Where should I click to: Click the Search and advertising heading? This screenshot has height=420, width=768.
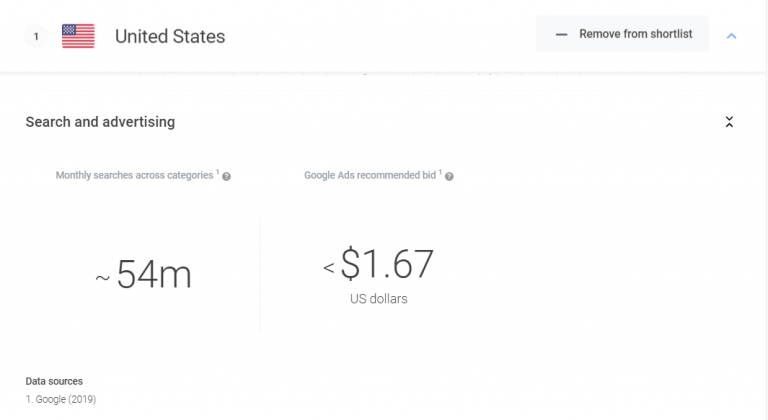[100, 122]
